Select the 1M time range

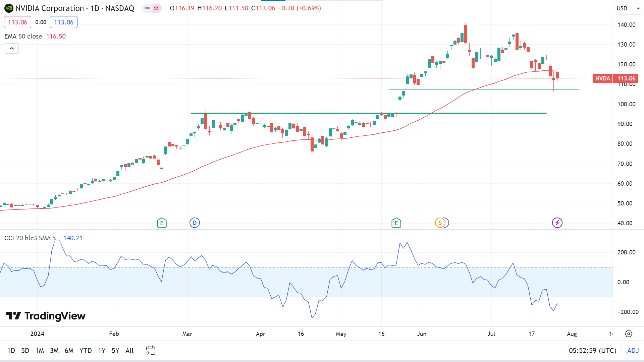[40, 351]
